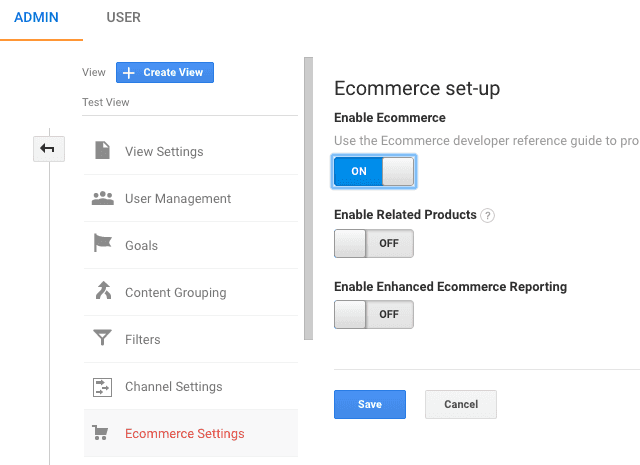Click the 'Enable Enhanced Ecommerce Reporting' label
The image size is (640, 465).
[451, 287]
